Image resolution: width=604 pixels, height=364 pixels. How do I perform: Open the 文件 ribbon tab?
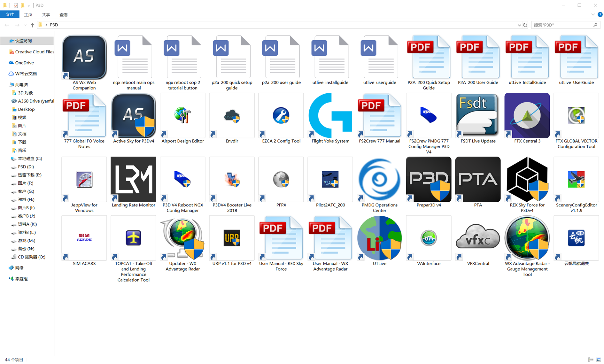click(10, 14)
